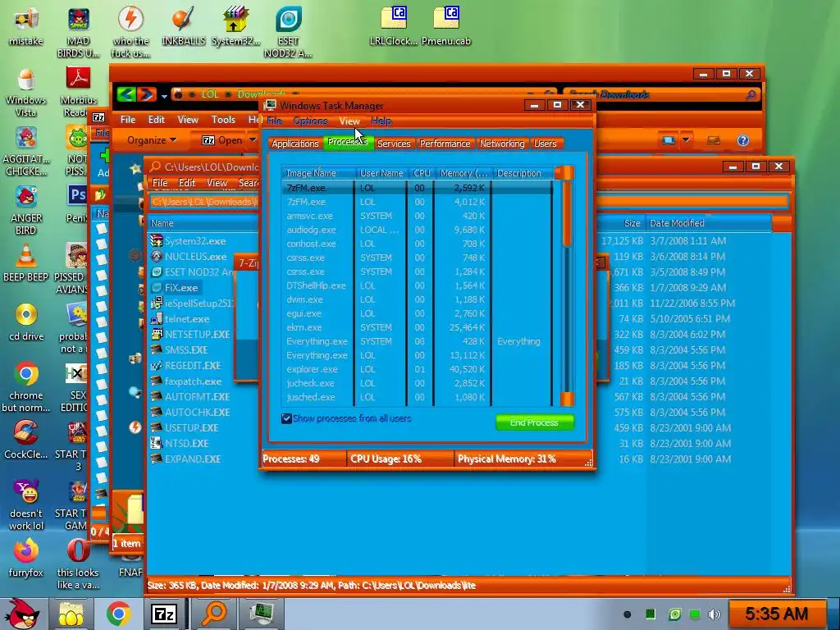Open Opera 'this looks like a va...' icon
The width and height of the screenshot is (840, 630).
[x=78, y=564]
